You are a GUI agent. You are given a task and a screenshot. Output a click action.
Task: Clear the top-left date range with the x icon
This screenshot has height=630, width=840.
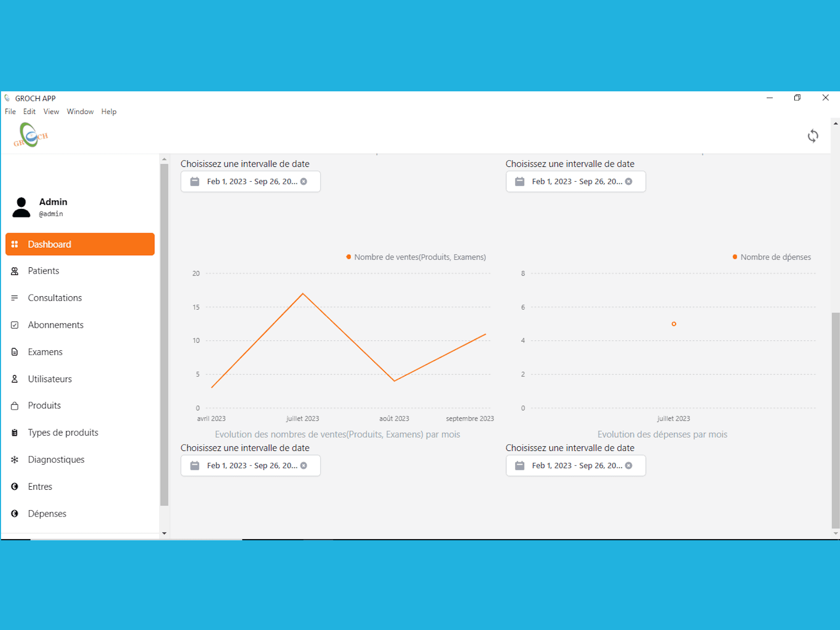pyautogui.click(x=303, y=182)
